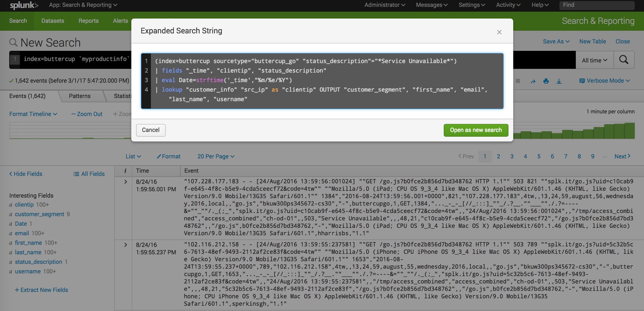
Task: Click the stop job square icon
Action: point(518,81)
